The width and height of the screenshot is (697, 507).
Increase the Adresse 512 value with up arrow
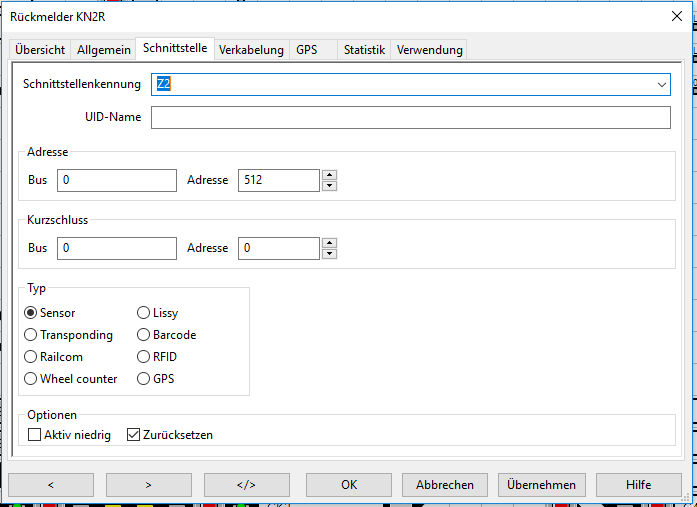pos(330,175)
